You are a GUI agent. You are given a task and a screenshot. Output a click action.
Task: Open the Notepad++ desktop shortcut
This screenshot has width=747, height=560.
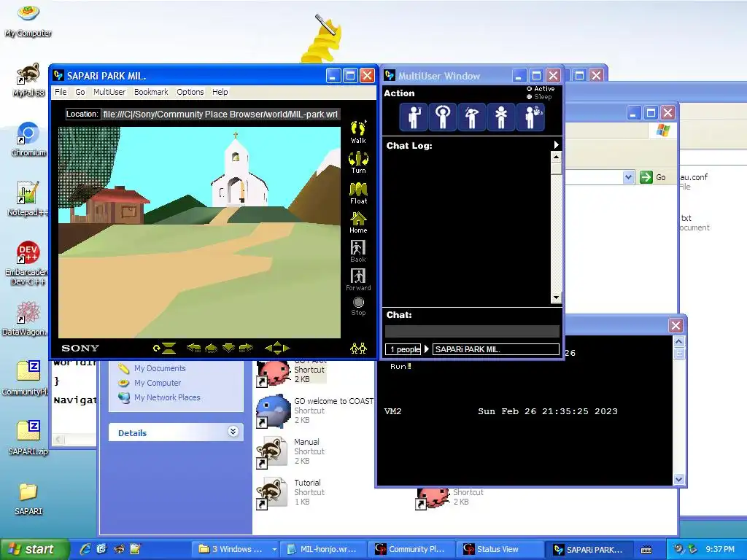[x=28, y=199]
